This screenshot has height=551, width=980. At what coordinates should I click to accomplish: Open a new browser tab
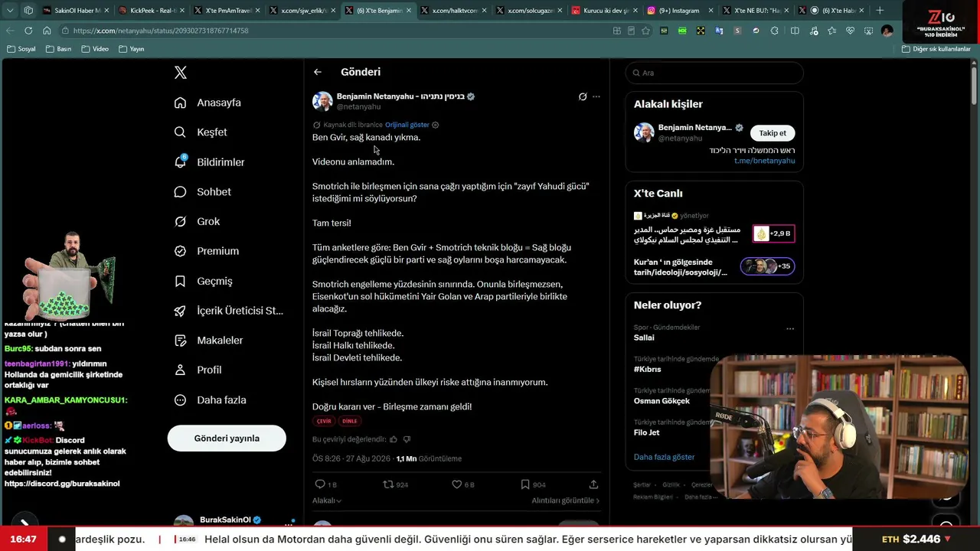[x=880, y=11]
